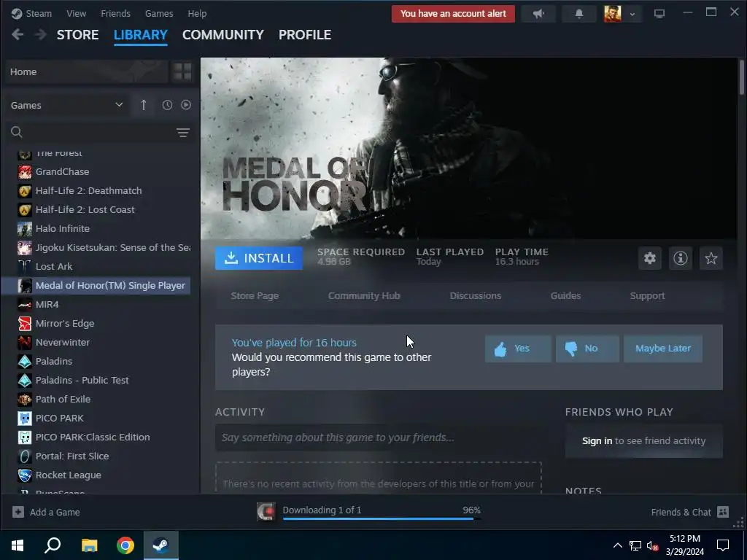Open Friends & Chat
Viewport: 747px width, 560px height.
pyautogui.click(x=690, y=512)
